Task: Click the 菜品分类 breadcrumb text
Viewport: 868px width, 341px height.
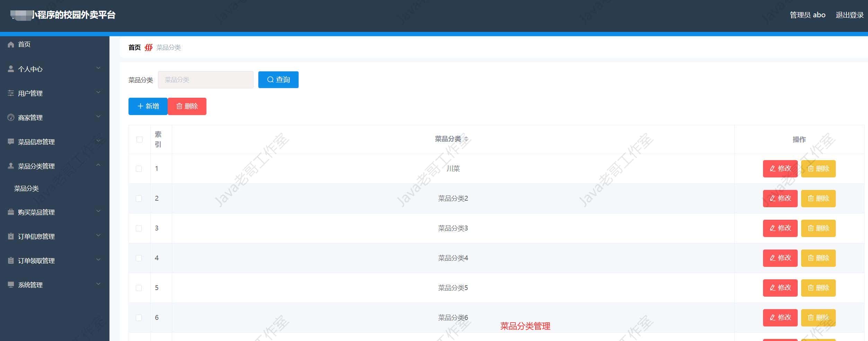Action: pyautogui.click(x=168, y=47)
